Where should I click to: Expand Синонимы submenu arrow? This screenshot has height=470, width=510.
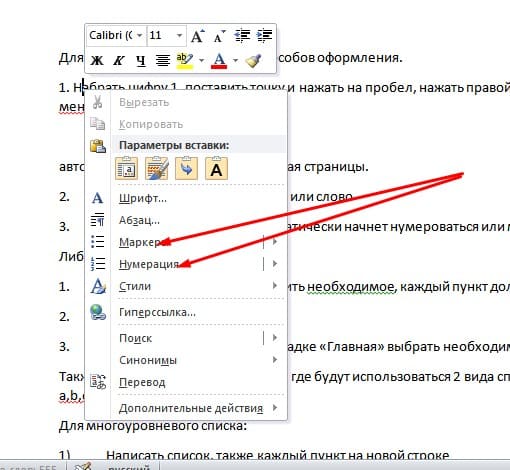[x=275, y=360]
